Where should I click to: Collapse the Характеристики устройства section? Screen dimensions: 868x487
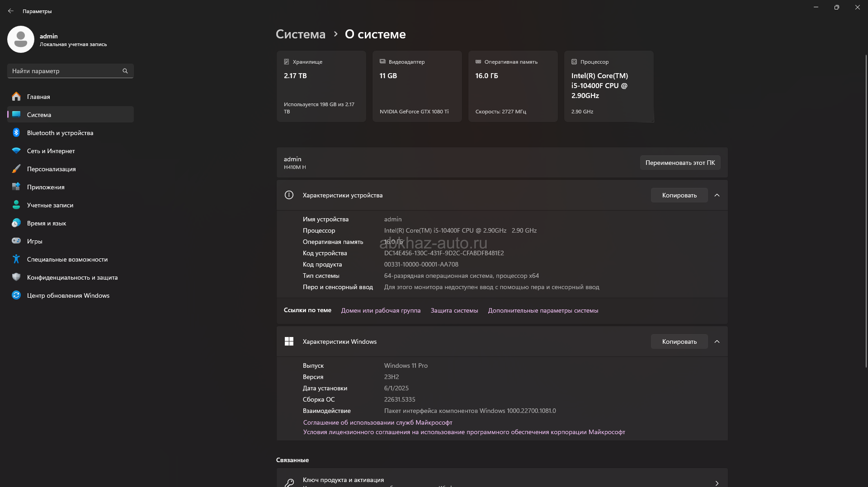tap(717, 195)
